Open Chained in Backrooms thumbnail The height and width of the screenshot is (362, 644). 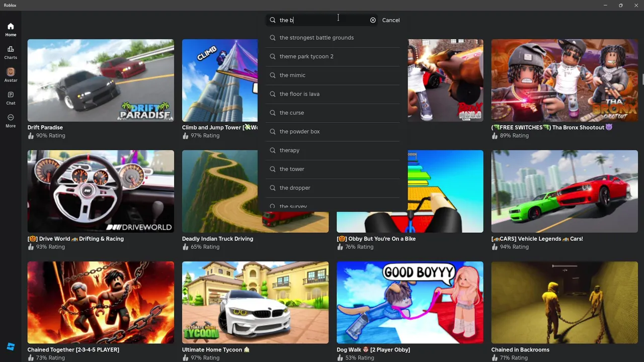(x=565, y=303)
